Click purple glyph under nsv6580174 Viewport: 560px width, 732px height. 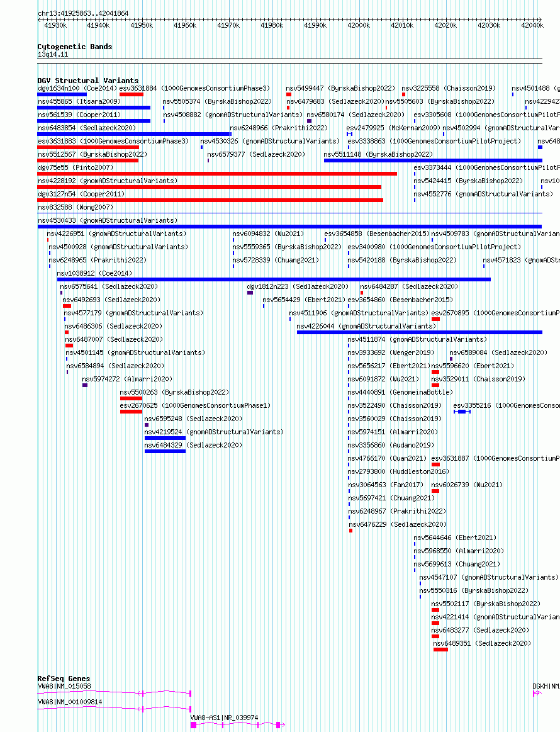(x=309, y=121)
